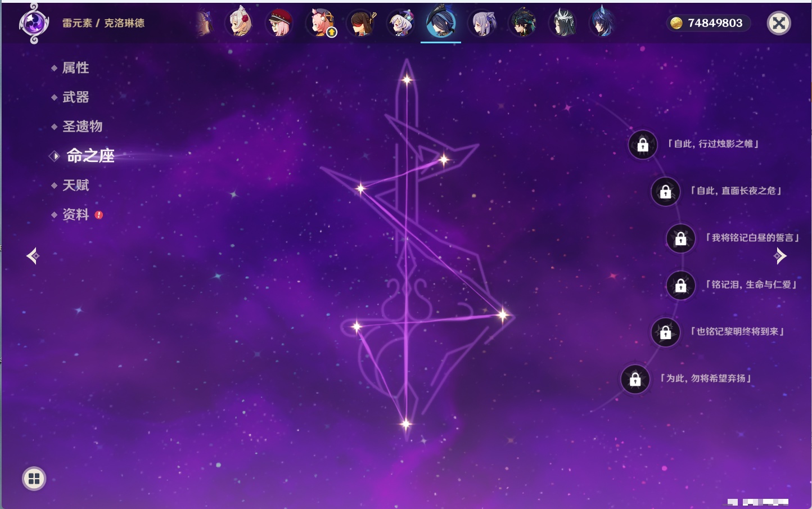Image resolution: width=812 pixels, height=509 pixels.
Task: Select the rightmost star of the constellation
Action: click(x=502, y=315)
